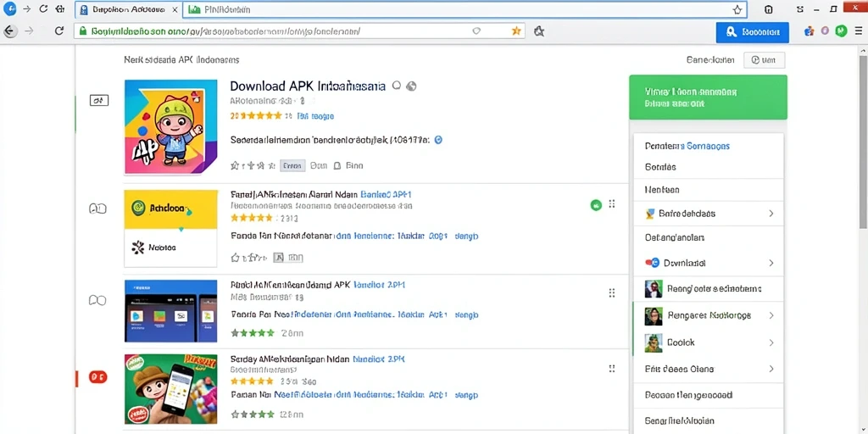Open the Penatens Semanges sidebar entry

coord(687,146)
